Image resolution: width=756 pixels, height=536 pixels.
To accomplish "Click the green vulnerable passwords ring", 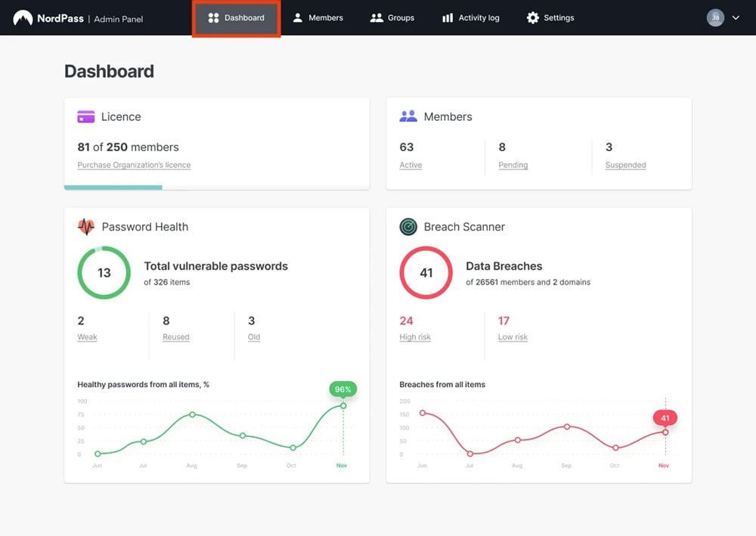I will pyautogui.click(x=104, y=273).
